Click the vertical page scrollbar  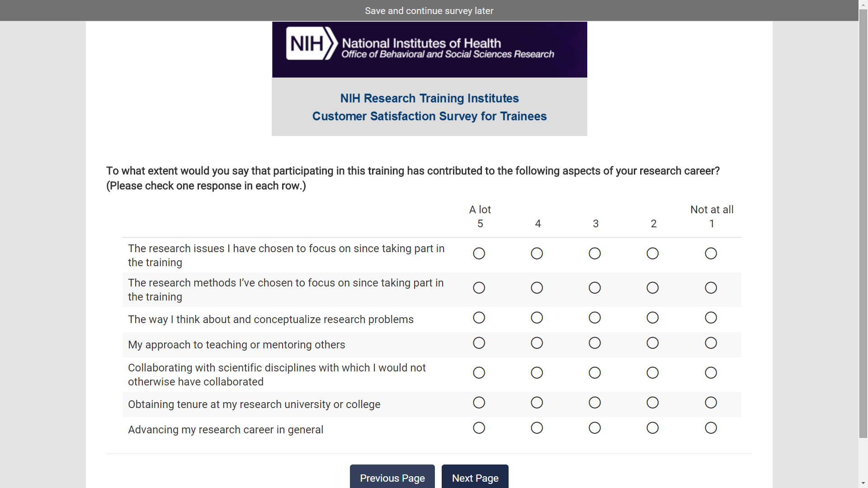tap(863, 226)
